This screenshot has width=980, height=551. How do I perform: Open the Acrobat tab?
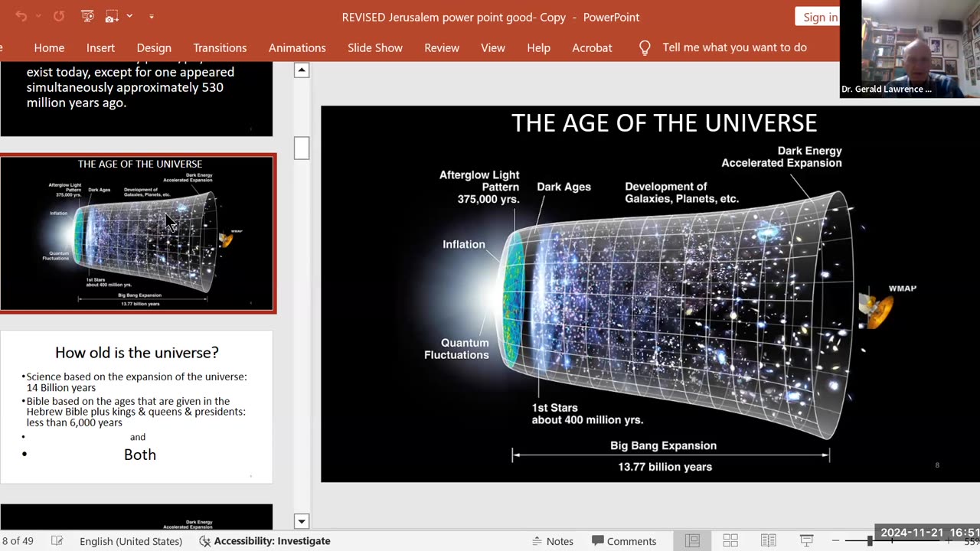coord(592,47)
